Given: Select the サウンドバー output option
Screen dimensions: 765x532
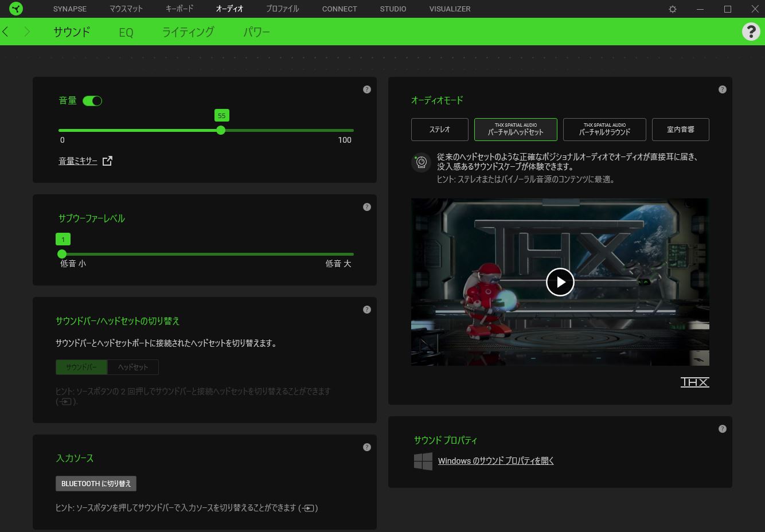Looking at the screenshot, I should click(81, 367).
